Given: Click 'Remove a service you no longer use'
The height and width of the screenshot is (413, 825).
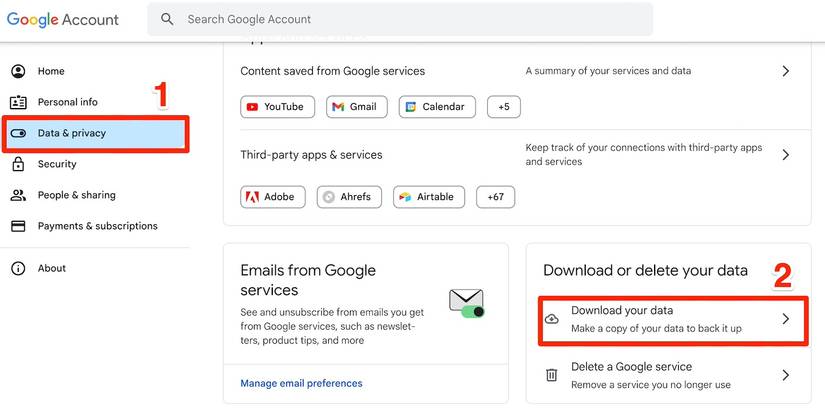Looking at the screenshot, I should 651,385.
